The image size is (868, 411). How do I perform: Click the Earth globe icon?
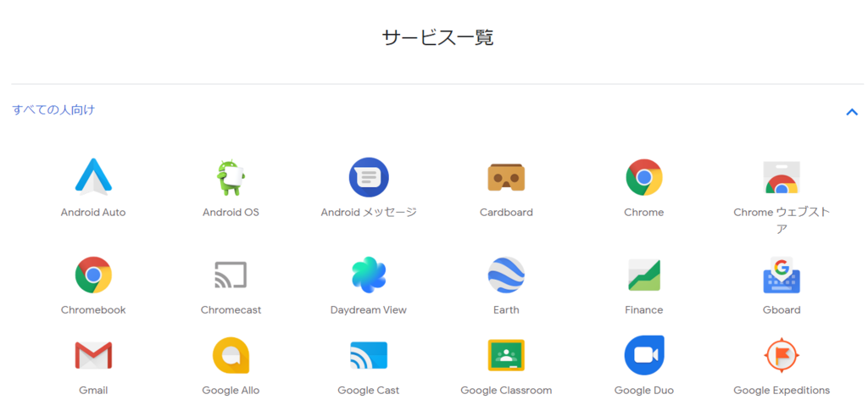click(506, 275)
